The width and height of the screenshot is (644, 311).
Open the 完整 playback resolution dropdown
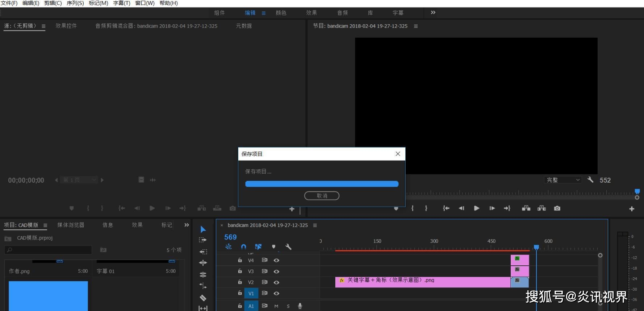click(x=563, y=180)
